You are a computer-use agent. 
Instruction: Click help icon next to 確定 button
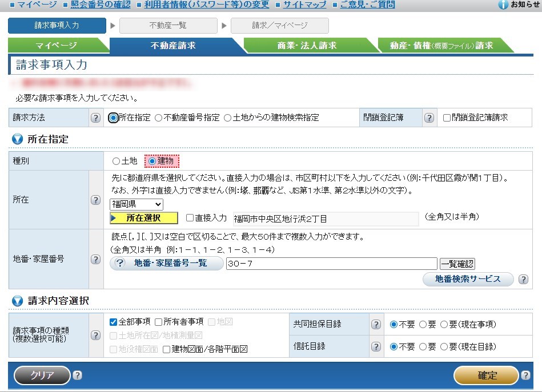pos(526,375)
